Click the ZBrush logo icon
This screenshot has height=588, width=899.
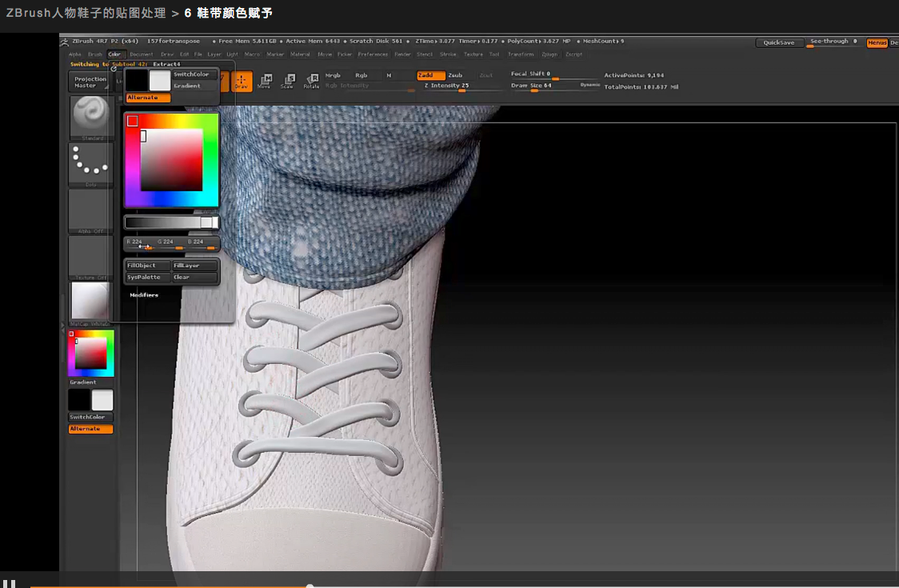click(65, 42)
